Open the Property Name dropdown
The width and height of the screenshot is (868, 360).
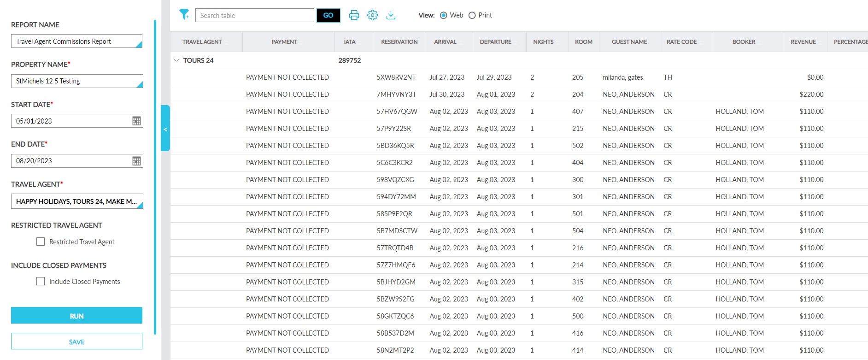[x=76, y=81]
